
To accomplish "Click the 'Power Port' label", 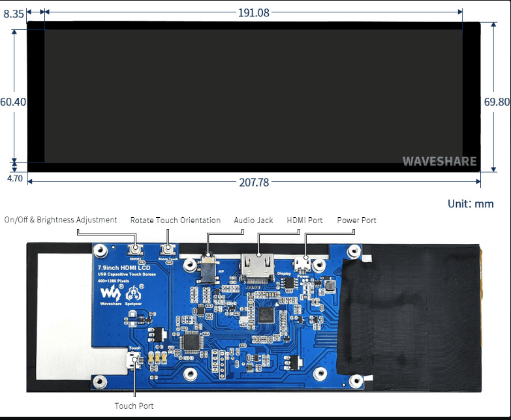I will pos(356,220).
